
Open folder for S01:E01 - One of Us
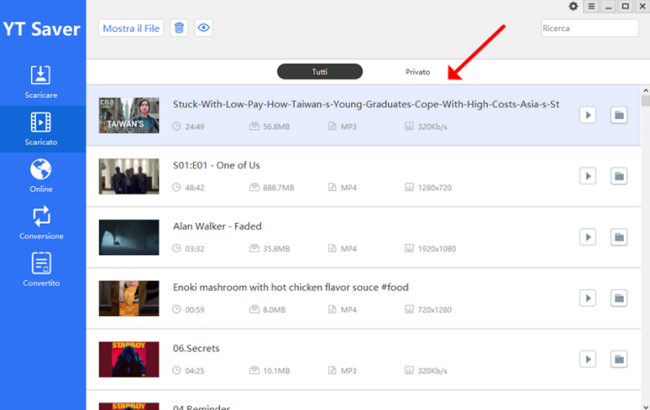coord(619,176)
